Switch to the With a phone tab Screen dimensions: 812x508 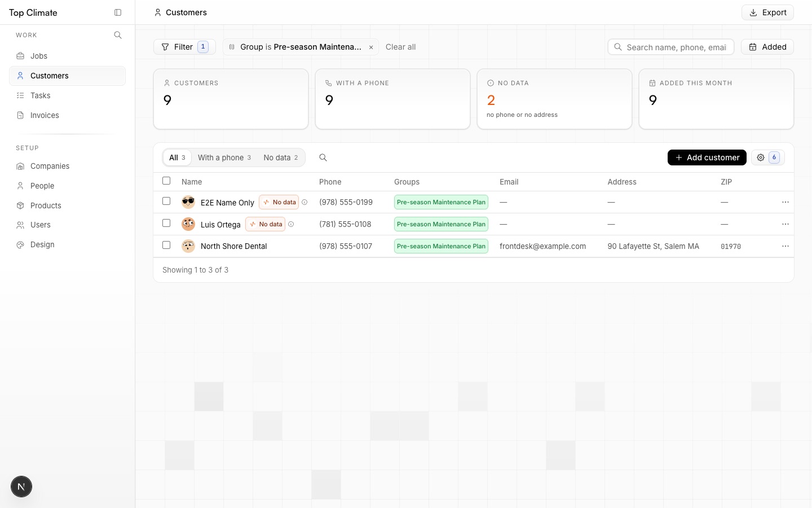(224, 157)
